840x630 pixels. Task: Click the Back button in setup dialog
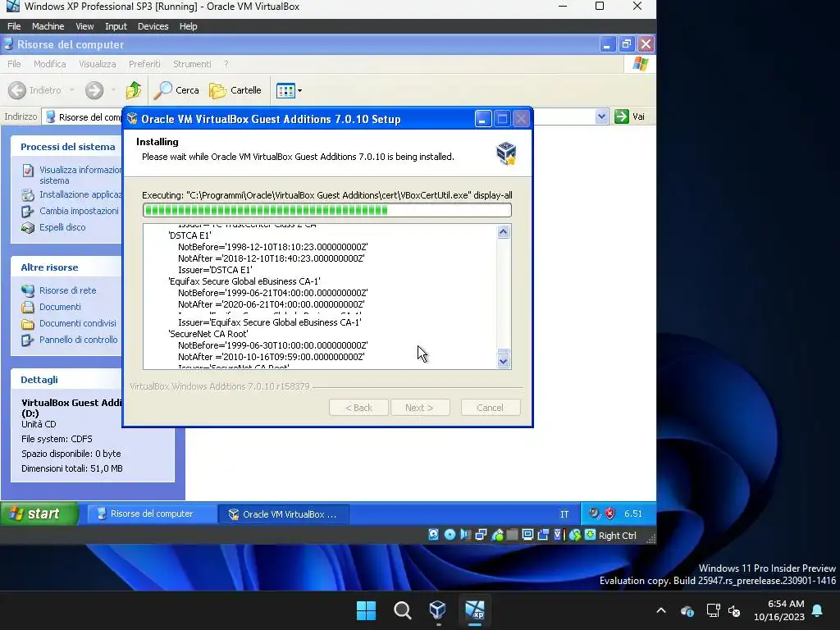(x=358, y=408)
